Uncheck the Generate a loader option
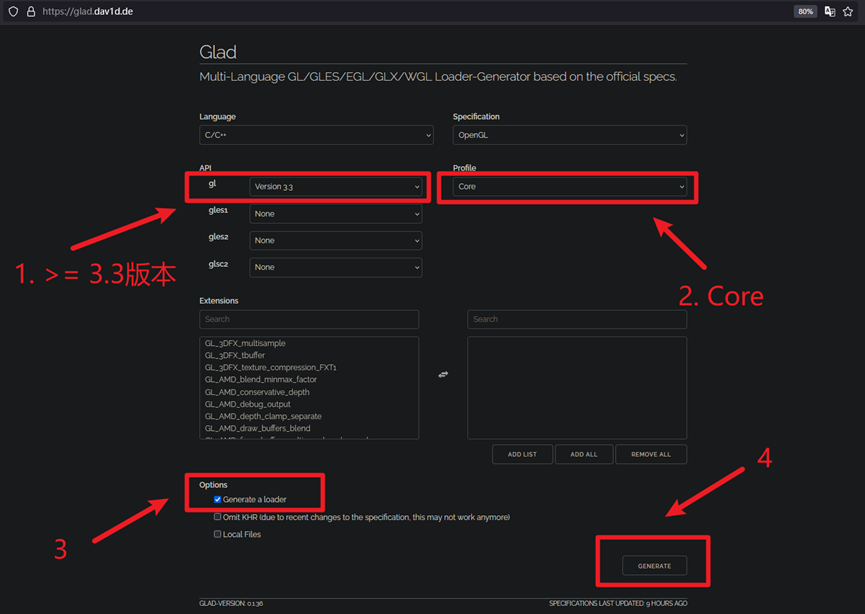Image resolution: width=865 pixels, height=614 pixels. tap(218, 499)
